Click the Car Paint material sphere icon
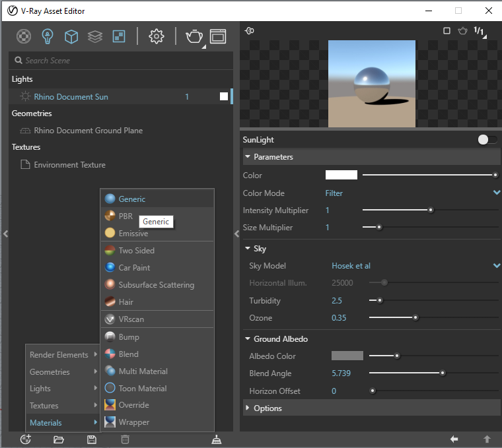 coord(110,267)
